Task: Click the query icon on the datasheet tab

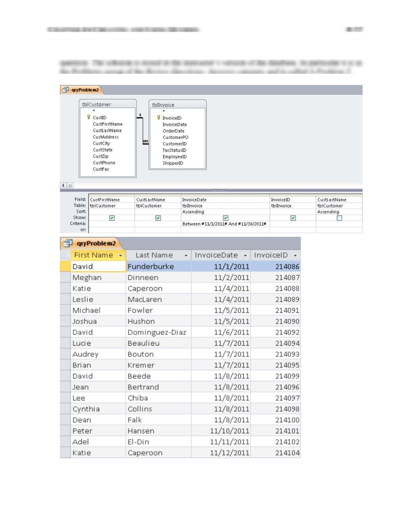Action: 68,243
